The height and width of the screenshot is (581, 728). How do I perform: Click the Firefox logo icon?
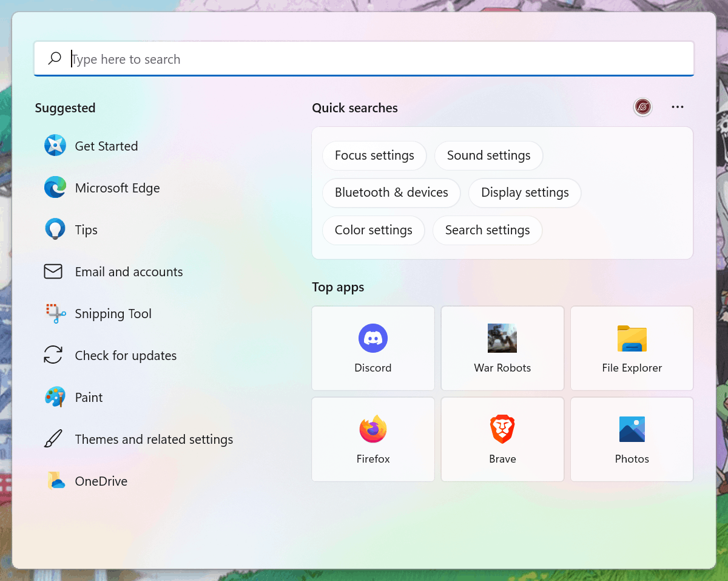click(x=373, y=429)
